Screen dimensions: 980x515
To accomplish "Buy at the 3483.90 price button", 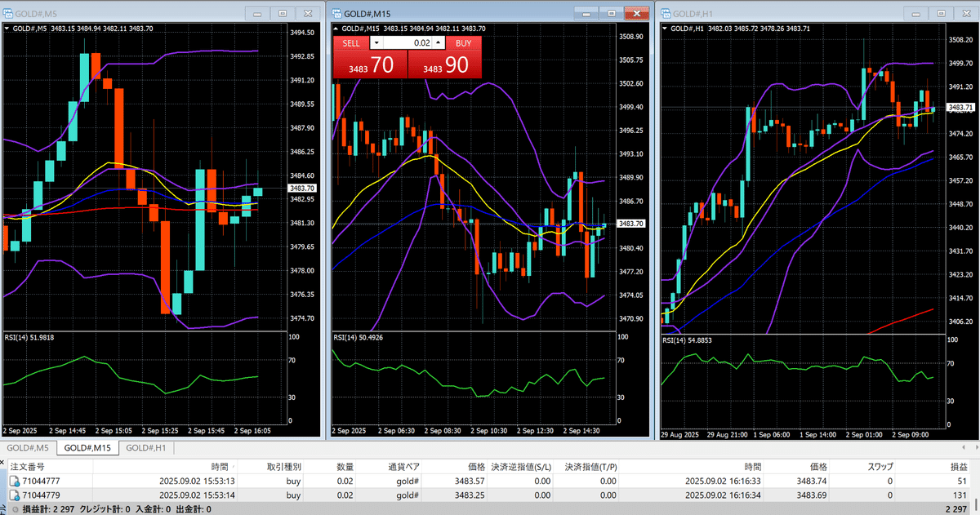I will [445, 65].
